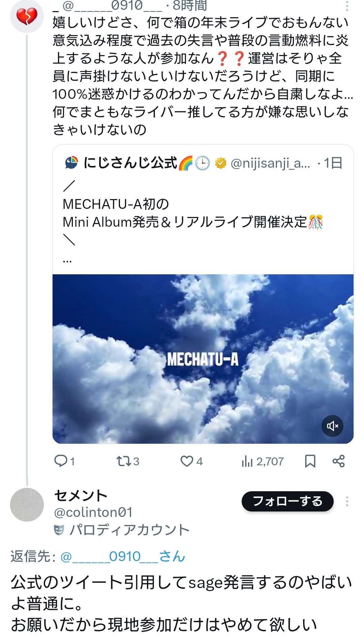Open the broken-heart profile avatar
The height and width of the screenshot is (637, 364).
tap(27, 16)
